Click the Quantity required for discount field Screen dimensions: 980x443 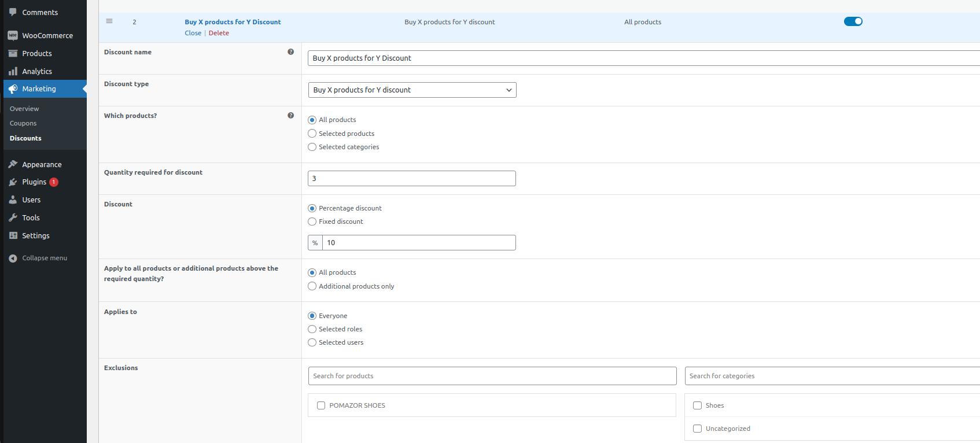pos(412,179)
